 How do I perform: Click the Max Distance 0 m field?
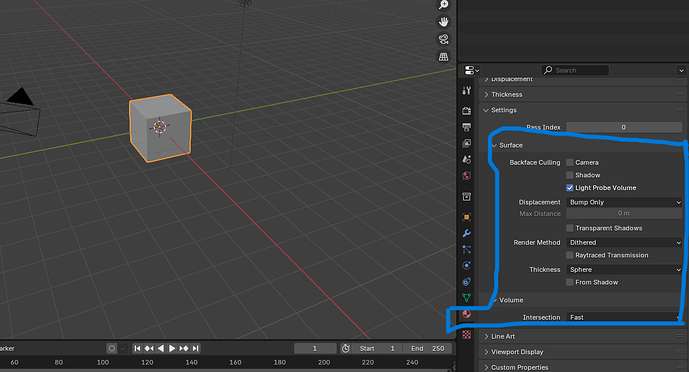click(x=624, y=213)
